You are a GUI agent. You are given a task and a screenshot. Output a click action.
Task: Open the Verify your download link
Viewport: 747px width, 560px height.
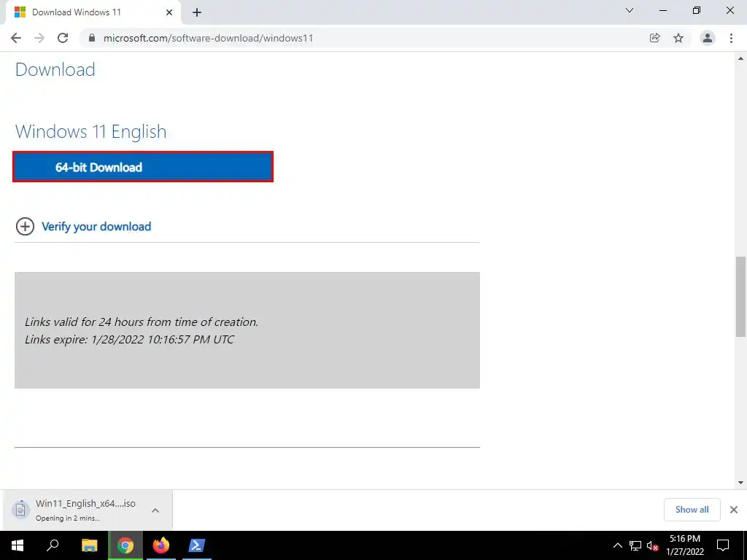click(x=96, y=227)
